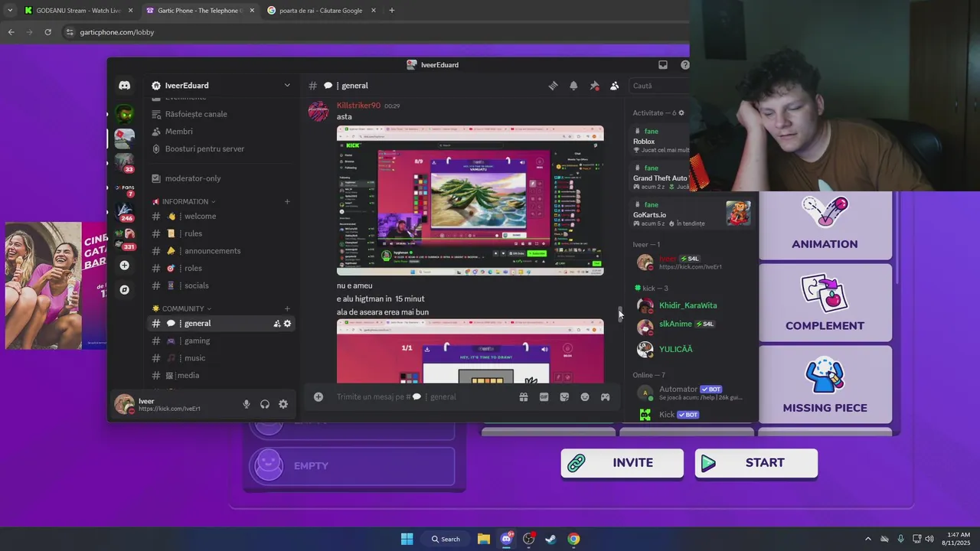Toggle deafen headphones in Discord user panel
This screenshot has height=551, width=980.
click(x=265, y=404)
